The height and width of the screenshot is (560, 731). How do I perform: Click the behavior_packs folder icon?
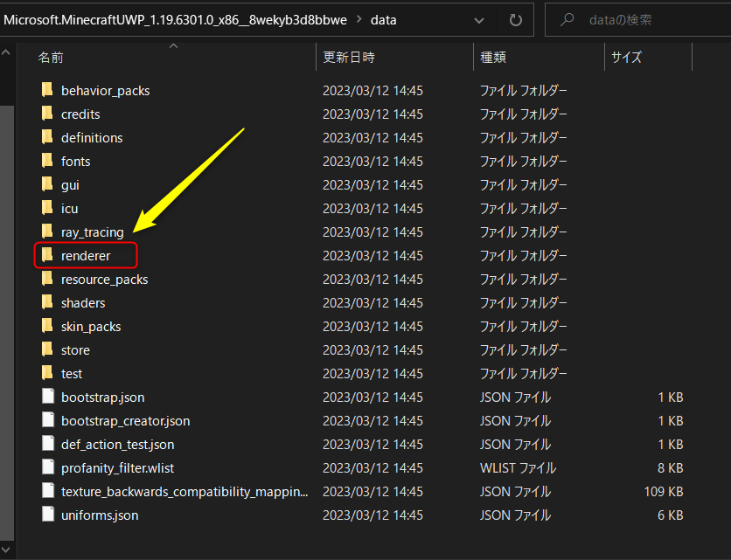coord(47,90)
